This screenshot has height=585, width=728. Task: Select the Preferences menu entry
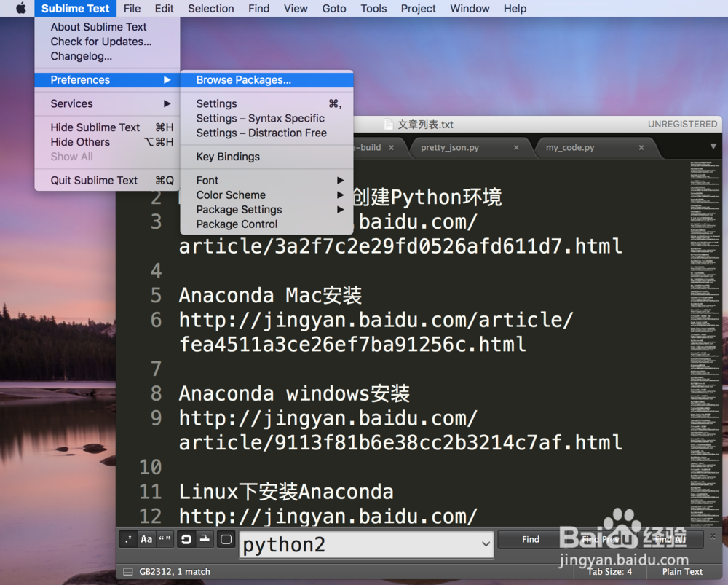pyautogui.click(x=107, y=80)
